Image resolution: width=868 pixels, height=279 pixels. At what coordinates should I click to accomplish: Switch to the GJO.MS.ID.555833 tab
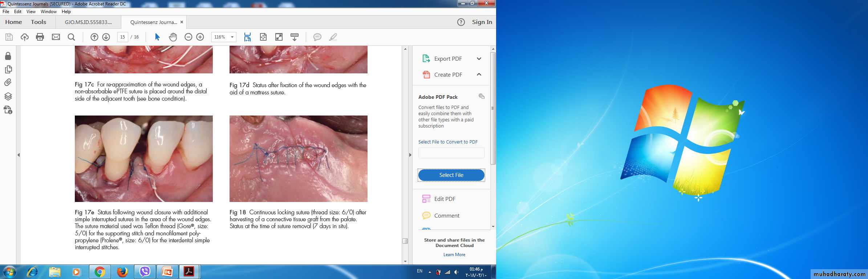(x=88, y=22)
